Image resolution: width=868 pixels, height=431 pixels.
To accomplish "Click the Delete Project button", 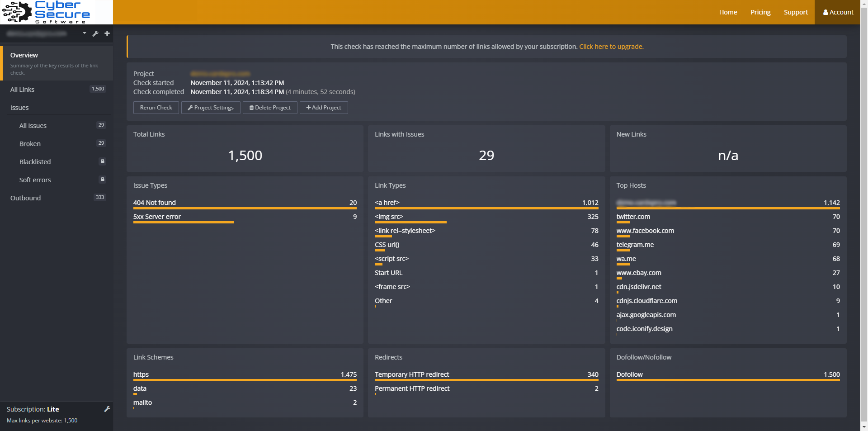I will click(270, 108).
